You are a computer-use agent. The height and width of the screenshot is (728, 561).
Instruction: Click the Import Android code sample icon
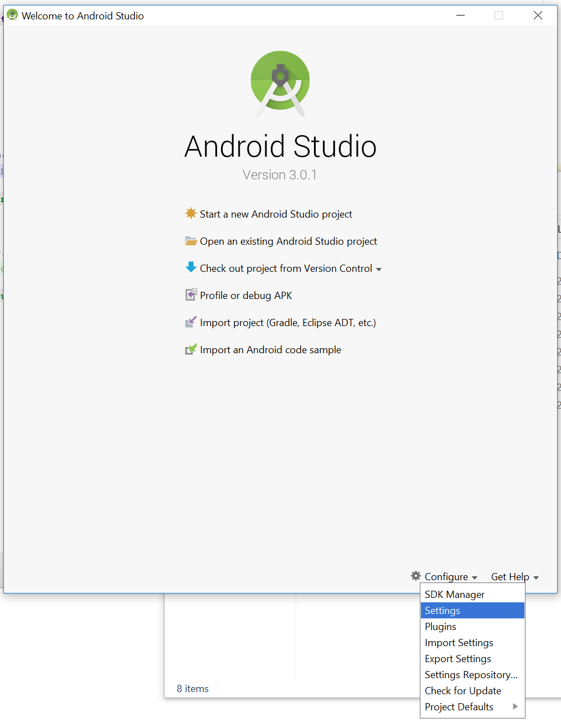191,349
